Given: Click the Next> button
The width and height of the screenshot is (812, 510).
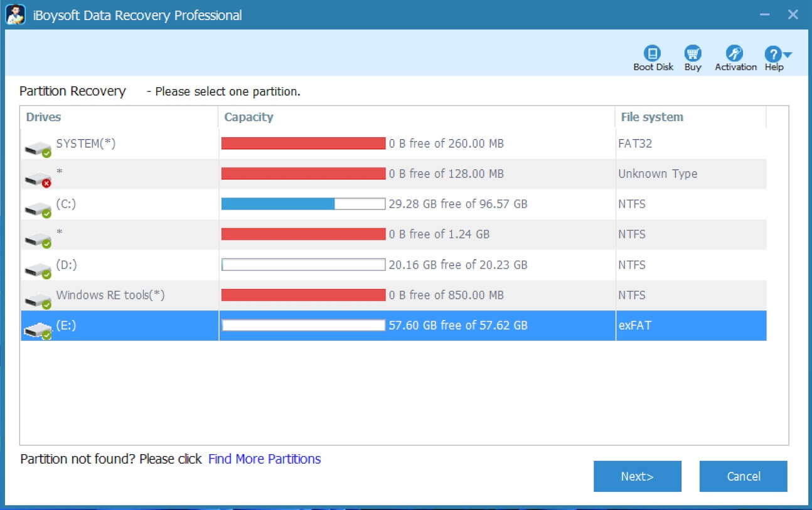Looking at the screenshot, I should pyautogui.click(x=637, y=476).
